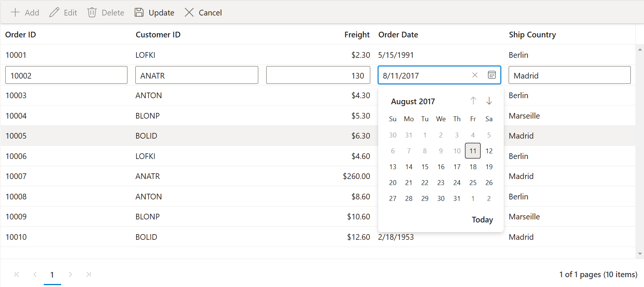Select August 15 in the calendar
644x287 pixels.
[x=425, y=167]
